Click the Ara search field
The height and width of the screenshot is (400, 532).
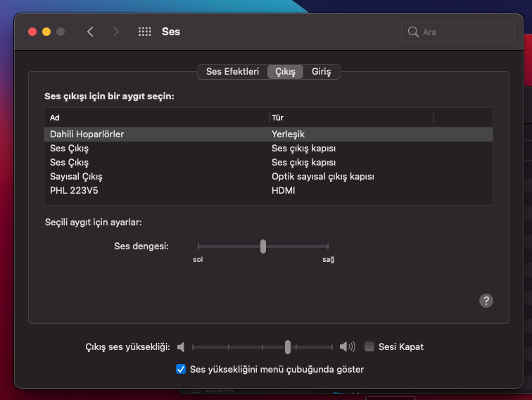click(464, 32)
